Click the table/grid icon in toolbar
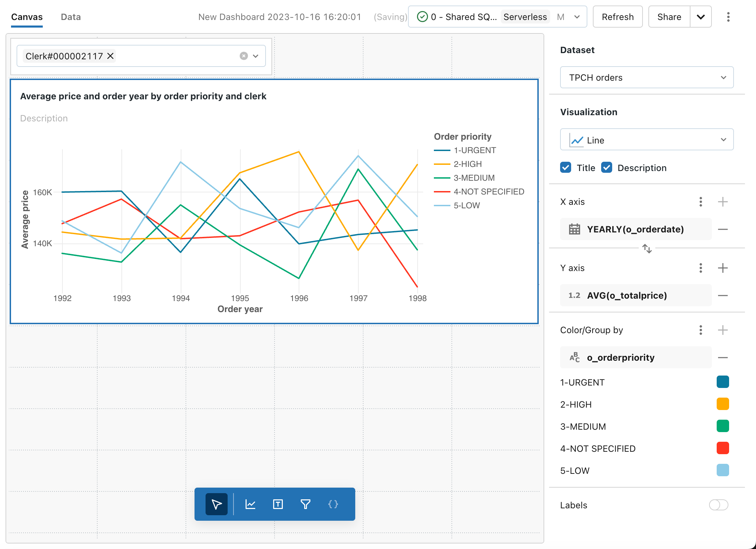 point(278,504)
